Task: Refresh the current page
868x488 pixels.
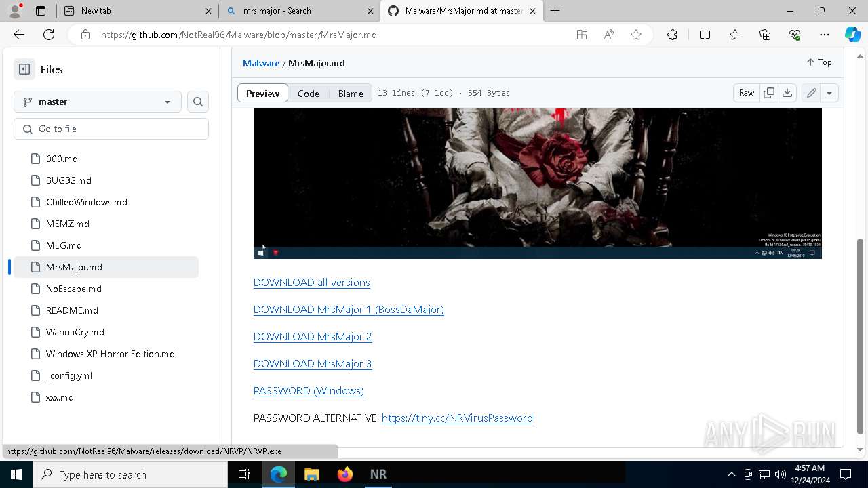Action: tap(49, 35)
